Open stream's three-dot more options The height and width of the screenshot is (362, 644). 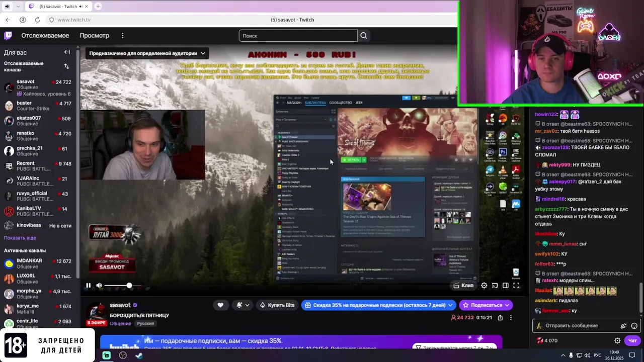click(x=511, y=318)
